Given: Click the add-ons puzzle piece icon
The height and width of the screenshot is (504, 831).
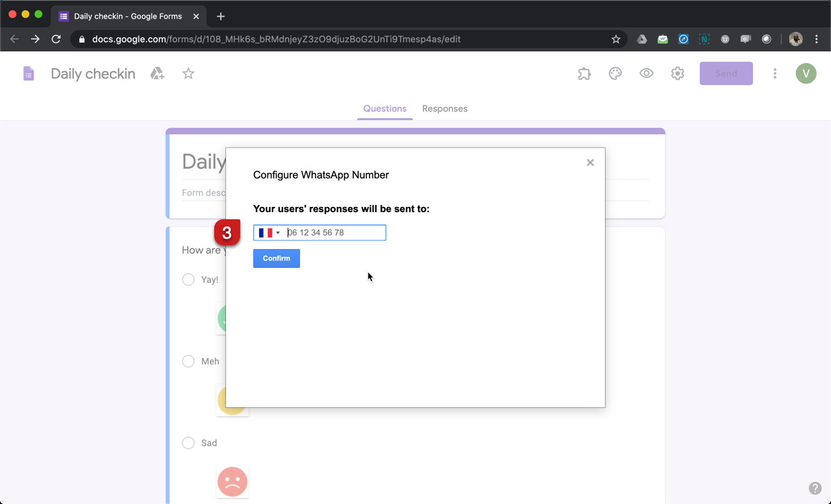Looking at the screenshot, I should point(584,74).
